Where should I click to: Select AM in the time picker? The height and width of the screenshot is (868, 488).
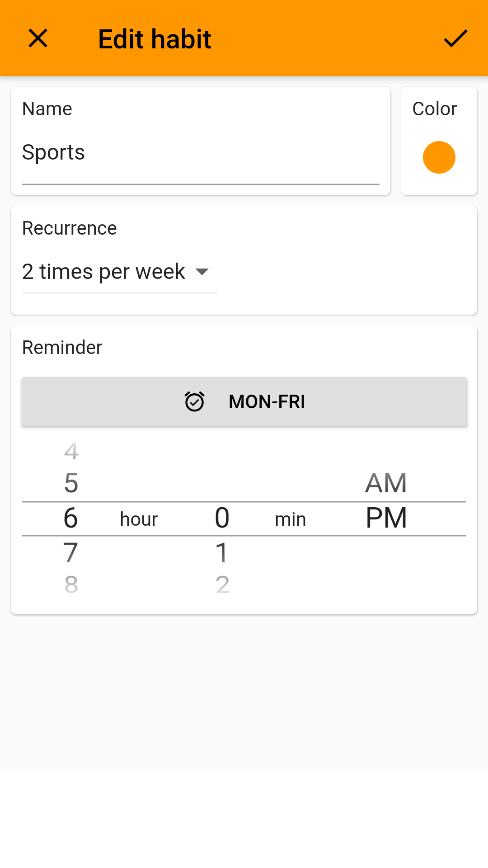[386, 483]
